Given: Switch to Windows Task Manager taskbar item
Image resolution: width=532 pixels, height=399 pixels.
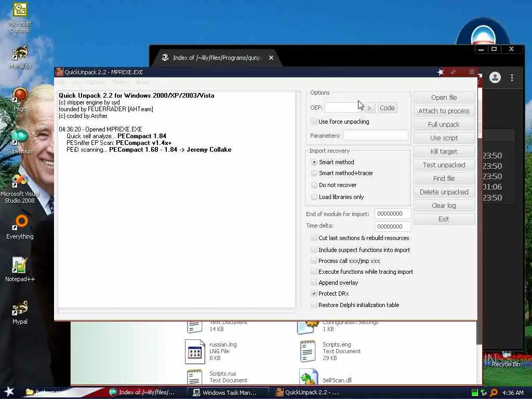Looking at the screenshot, I should [x=229, y=393].
